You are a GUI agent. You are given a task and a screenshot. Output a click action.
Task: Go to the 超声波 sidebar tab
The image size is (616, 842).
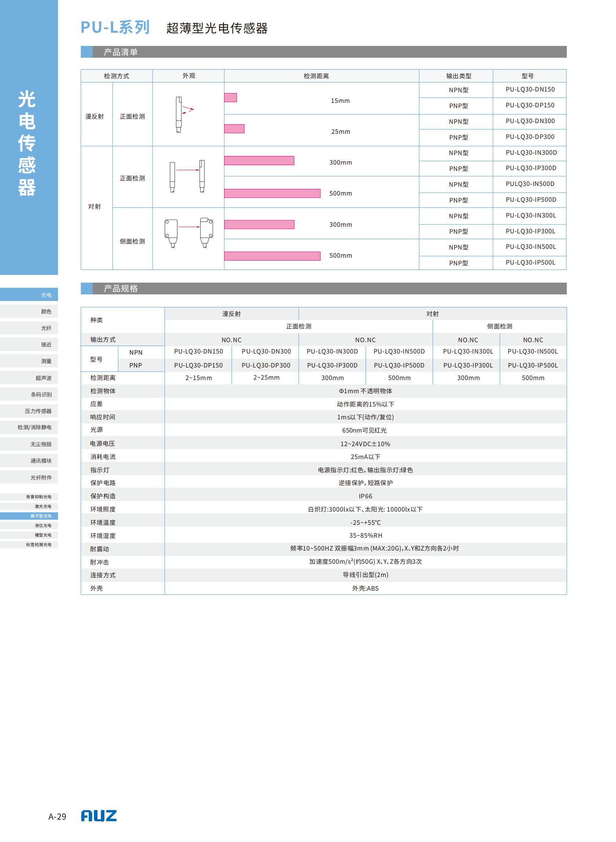(29, 378)
